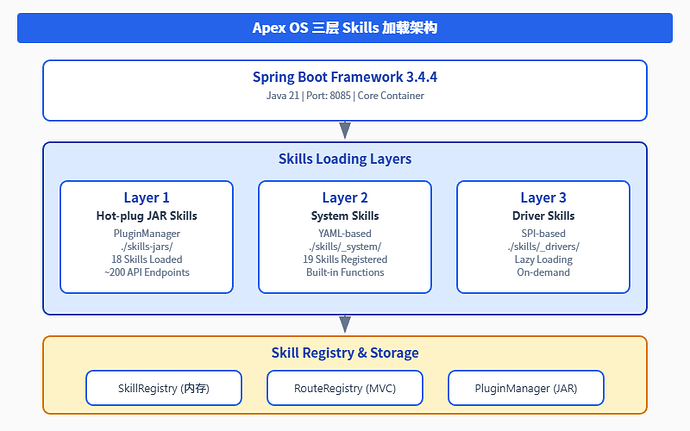The image size is (690, 431).
Task: Click the Hot-plug JAR Skills label
Action: (x=147, y=216)
